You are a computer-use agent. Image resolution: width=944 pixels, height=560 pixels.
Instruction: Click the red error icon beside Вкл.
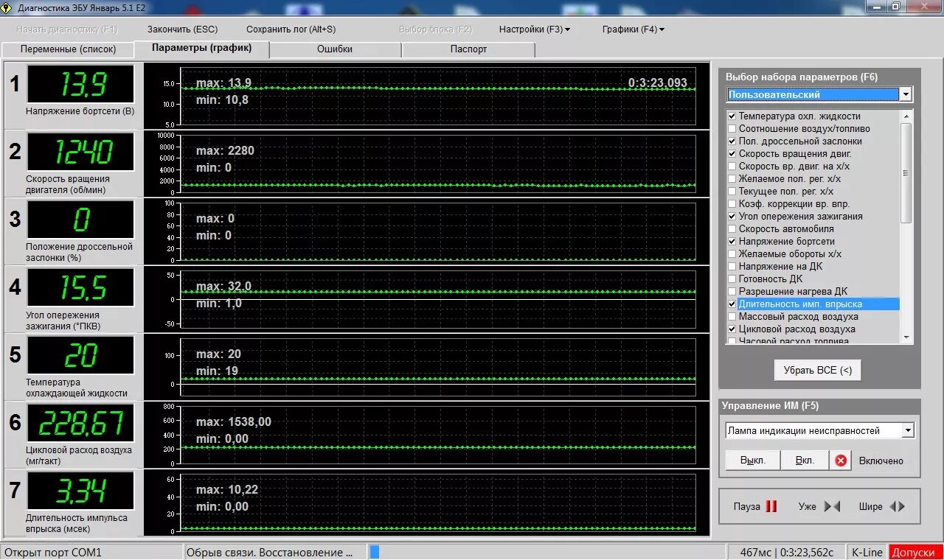tap(841, 461)
